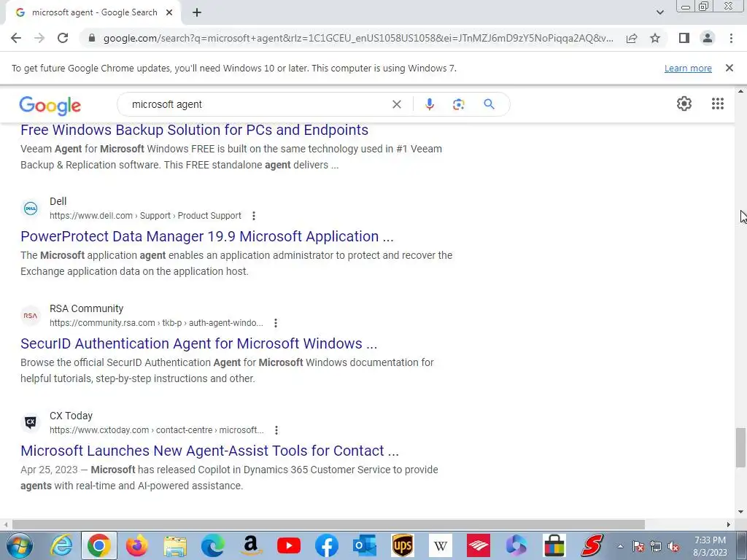Open YouTube shortcut on taskbar
The width and height of the screenshot is (747, 560).
pyautogui.click(x=289, y=545)
